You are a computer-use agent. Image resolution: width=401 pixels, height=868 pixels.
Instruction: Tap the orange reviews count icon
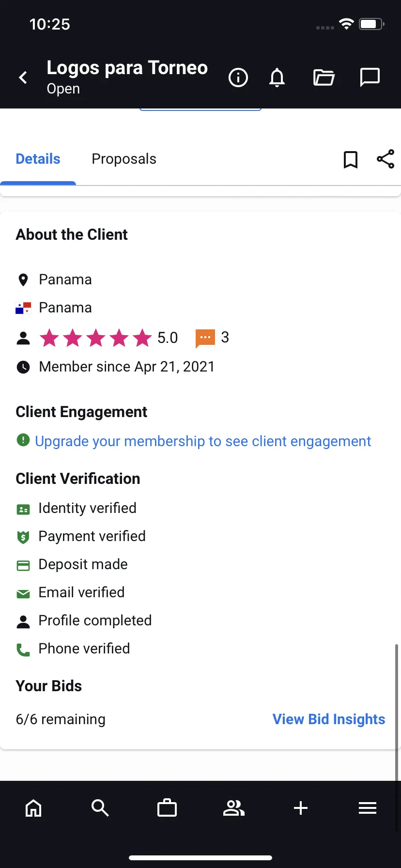205,338
